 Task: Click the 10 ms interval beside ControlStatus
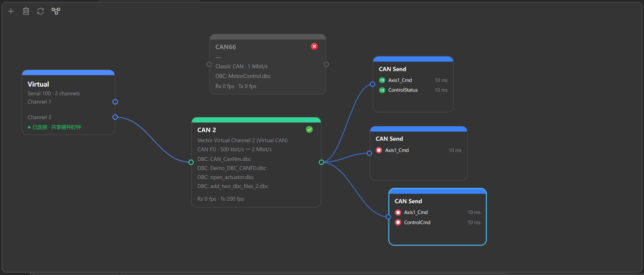click(x=441, y=90)
